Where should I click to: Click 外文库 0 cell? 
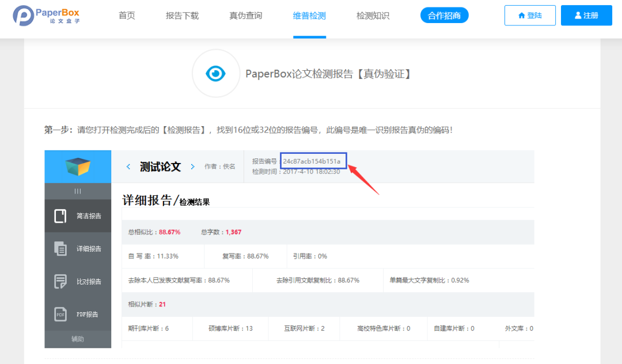pyautogui.click(x=519, y=328)
